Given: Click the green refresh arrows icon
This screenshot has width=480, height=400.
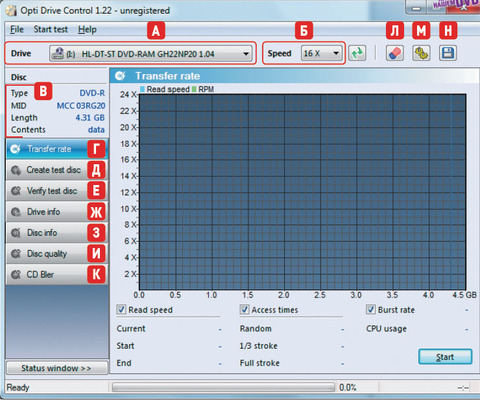Looking at the screenshot, I should (x=357, y=53).
